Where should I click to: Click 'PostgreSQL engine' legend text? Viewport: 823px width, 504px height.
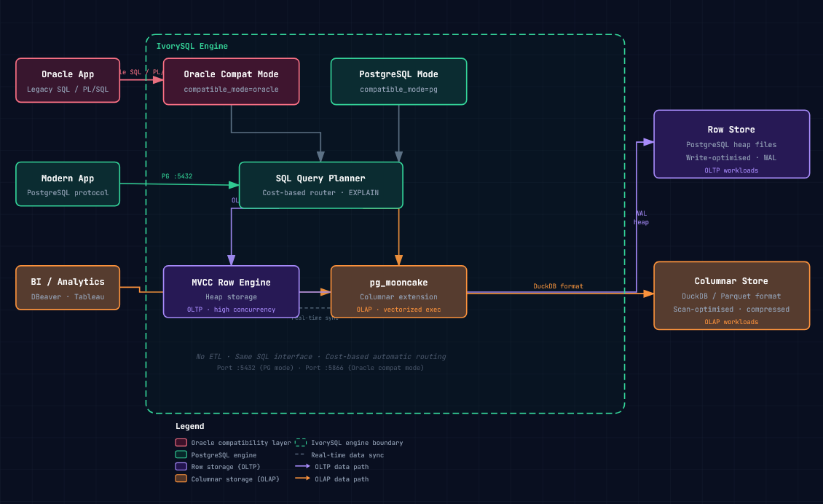point(224,455)
